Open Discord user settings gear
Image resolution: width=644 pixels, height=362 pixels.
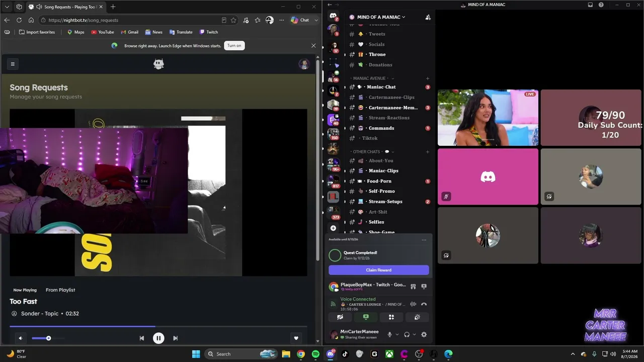(424, 334)
